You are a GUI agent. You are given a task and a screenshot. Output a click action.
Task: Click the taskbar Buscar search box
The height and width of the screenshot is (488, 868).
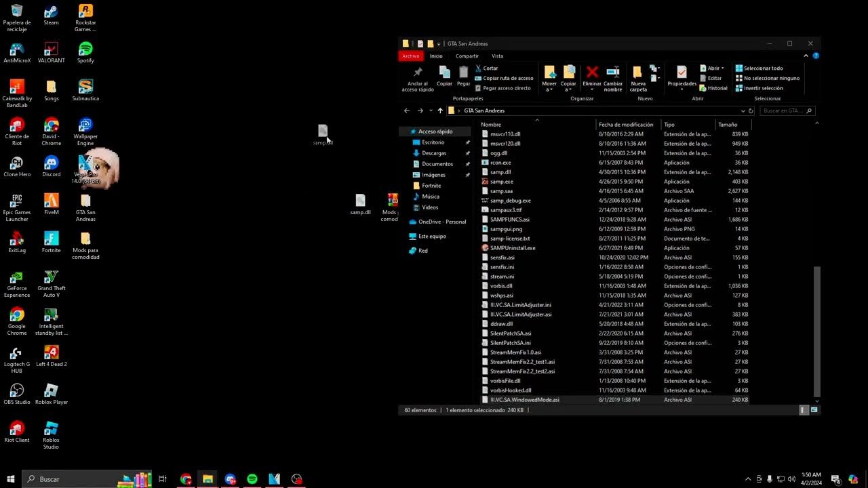coord(88,479)
